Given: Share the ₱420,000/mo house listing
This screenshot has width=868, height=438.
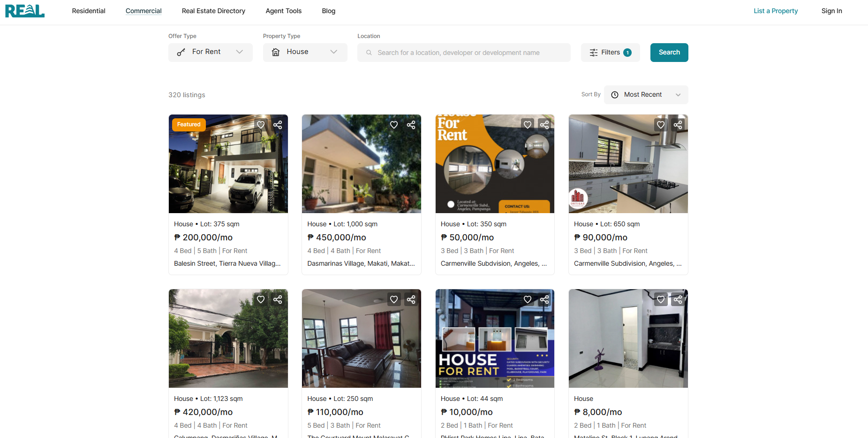Looking at the screenshot, I should pos(278,300).
